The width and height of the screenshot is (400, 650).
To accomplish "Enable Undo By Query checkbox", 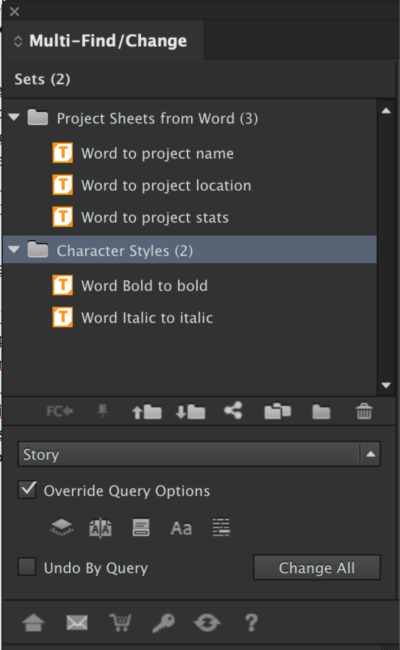I will [27, 567].
